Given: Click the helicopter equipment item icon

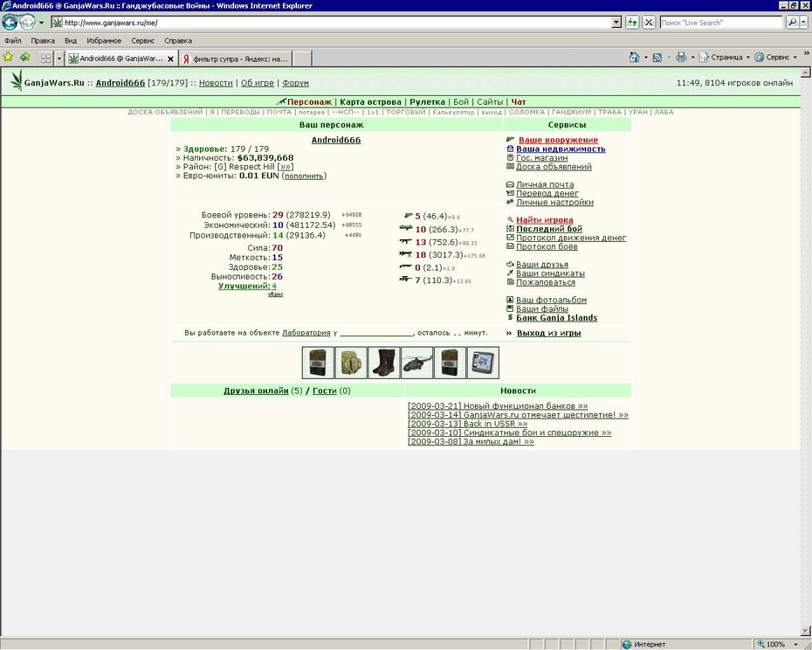Looking at the screenshot, I should coord(416,363).
